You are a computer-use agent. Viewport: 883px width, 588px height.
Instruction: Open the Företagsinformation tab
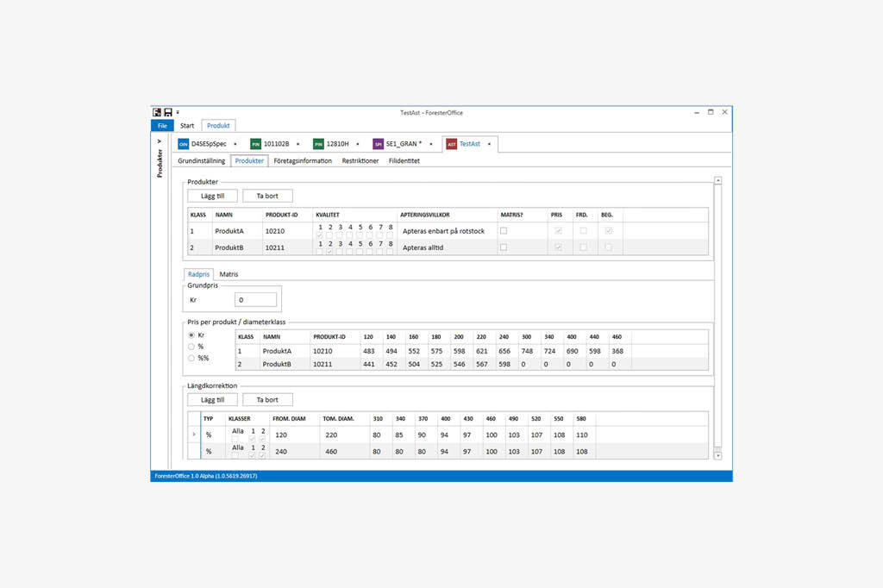[303, 161]
